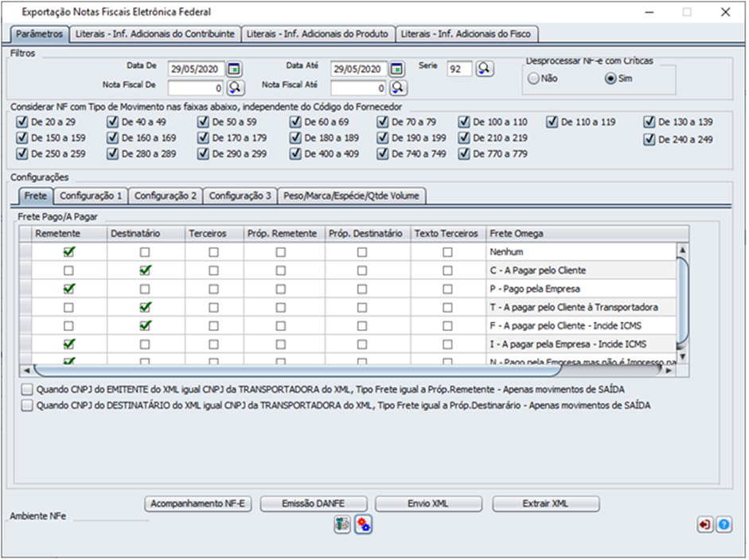Toggle Destinatário checkbox for C - A Pagar pelo Cliente

[145, 270]
